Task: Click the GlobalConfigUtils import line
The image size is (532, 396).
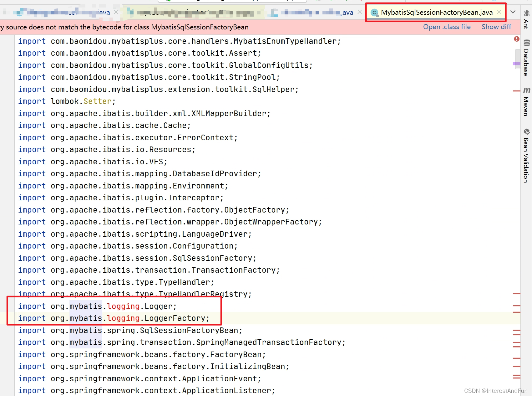Action: pos(165,65)
